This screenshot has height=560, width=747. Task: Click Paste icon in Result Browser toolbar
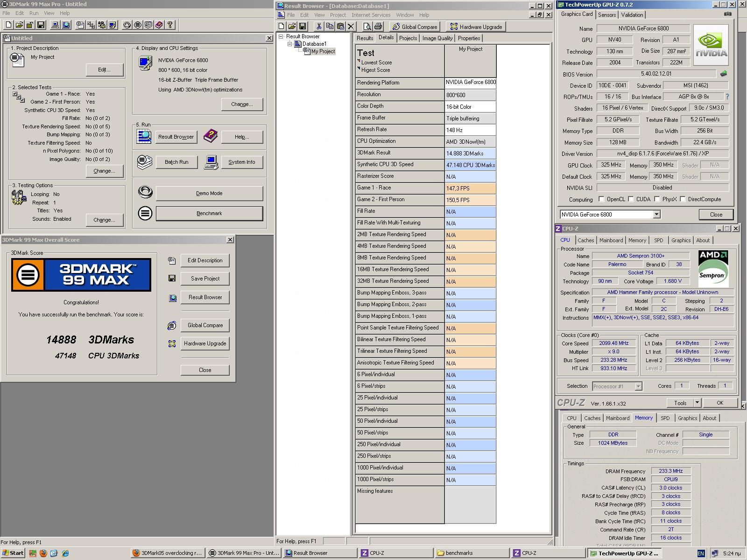[340, 27]
